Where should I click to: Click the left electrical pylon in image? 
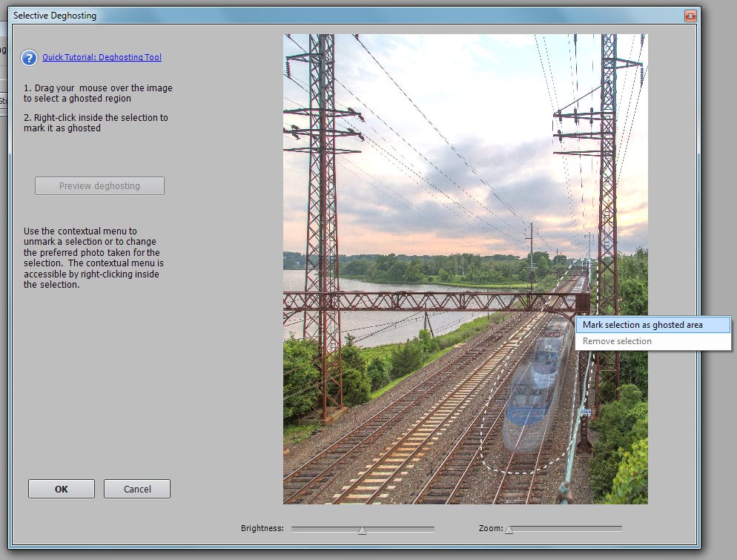pyautogui.click(x=322, y=185)
